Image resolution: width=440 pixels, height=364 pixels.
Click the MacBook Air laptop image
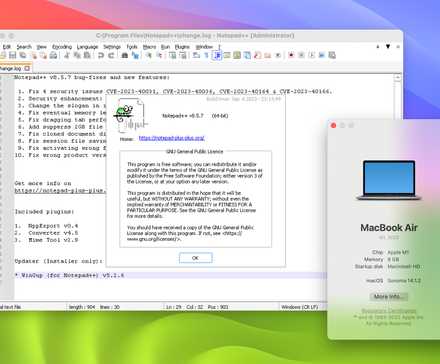389,180
